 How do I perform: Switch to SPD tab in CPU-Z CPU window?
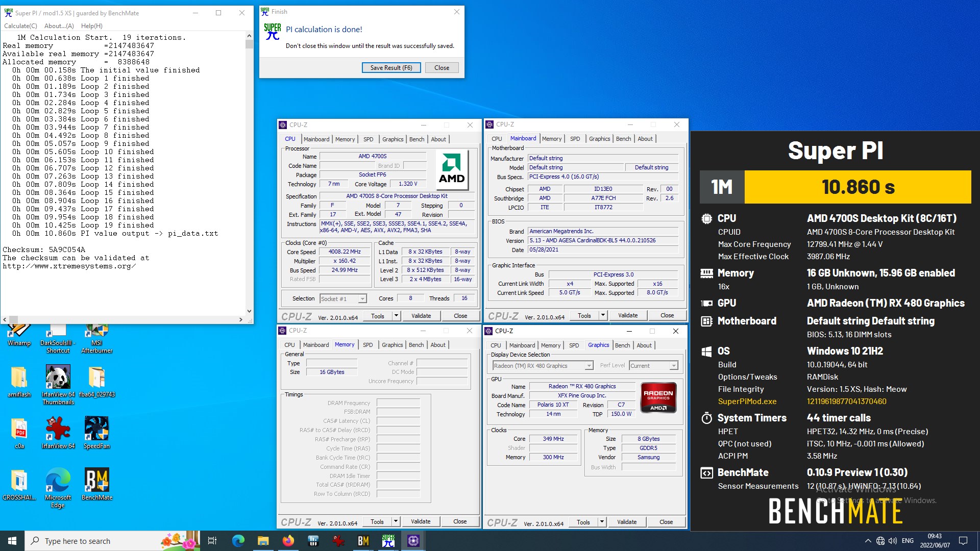click(368, 139)
